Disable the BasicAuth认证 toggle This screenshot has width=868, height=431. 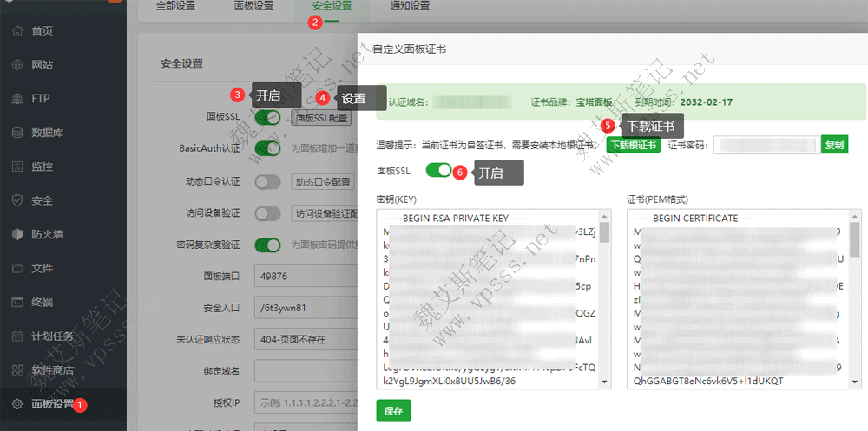[x=267, y=148]
